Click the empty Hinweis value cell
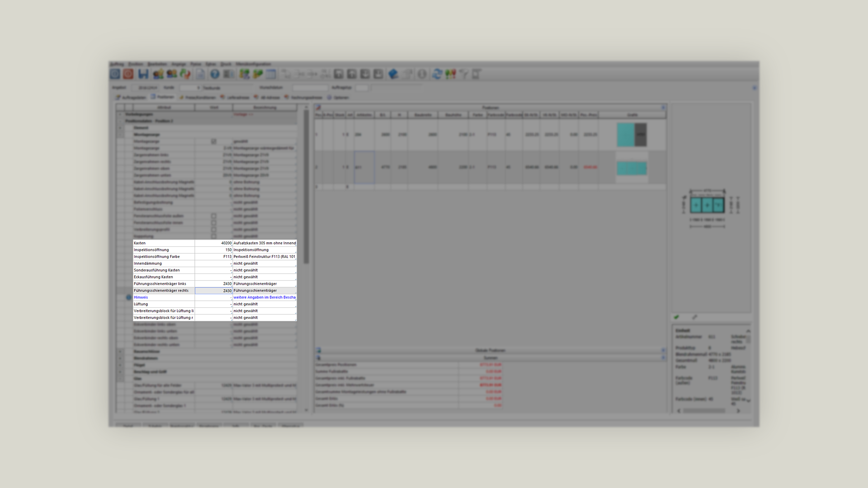868x488 pixels. pos(214,297)
